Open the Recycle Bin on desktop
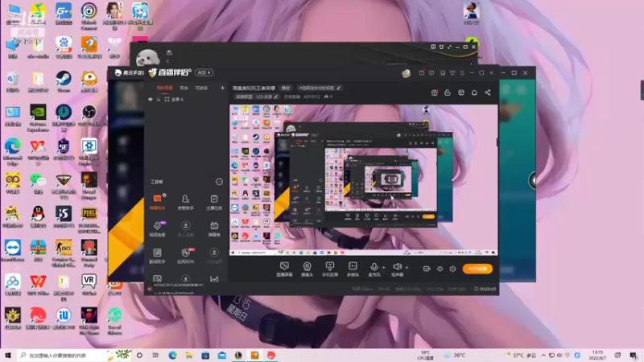 tap(13, 82)
